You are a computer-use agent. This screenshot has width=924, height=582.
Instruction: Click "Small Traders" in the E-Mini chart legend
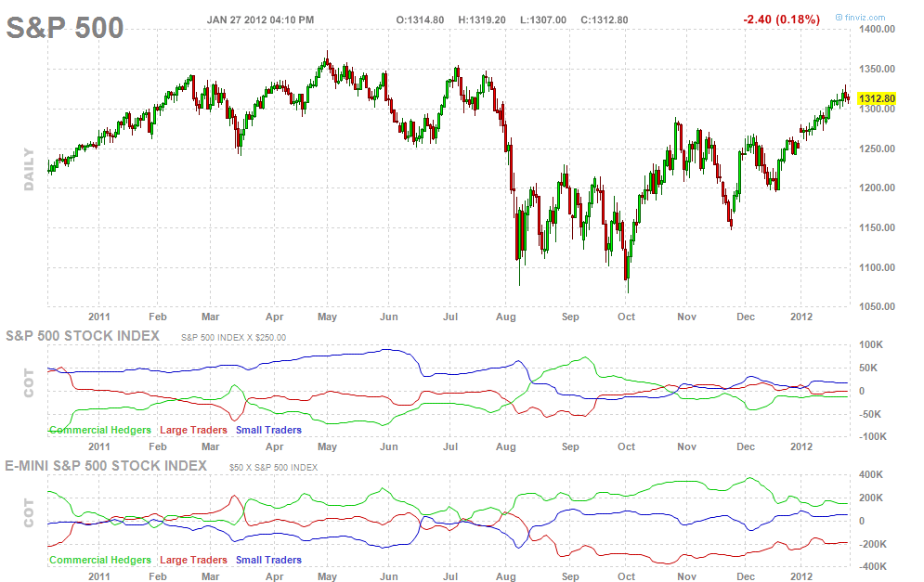click(x=268, y=561)
